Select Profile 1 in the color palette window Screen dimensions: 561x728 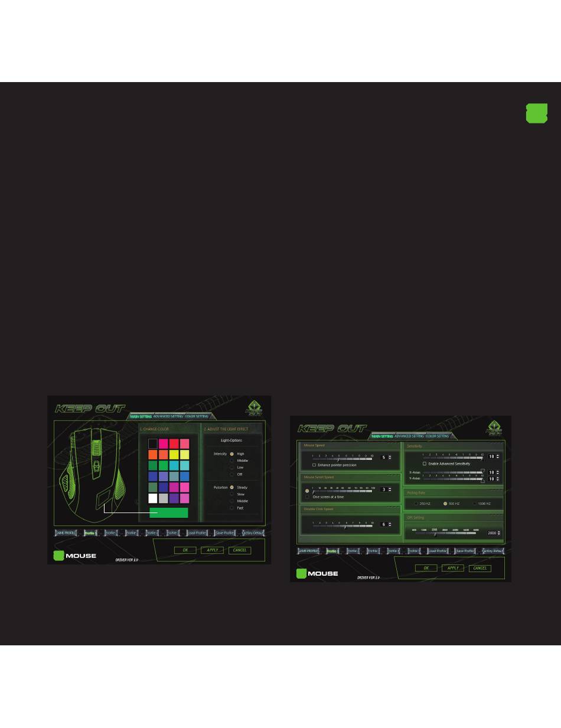click(x=90, y=533)
